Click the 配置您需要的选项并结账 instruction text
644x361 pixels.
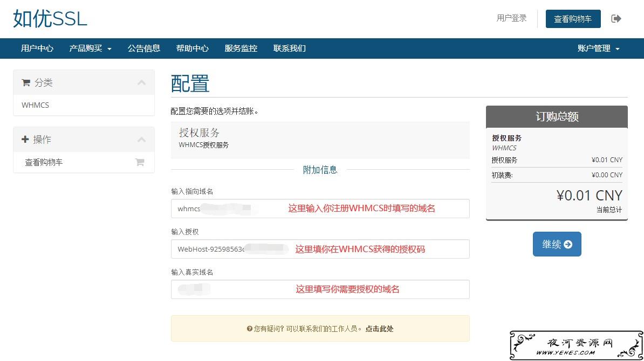[x=214, y=111]
